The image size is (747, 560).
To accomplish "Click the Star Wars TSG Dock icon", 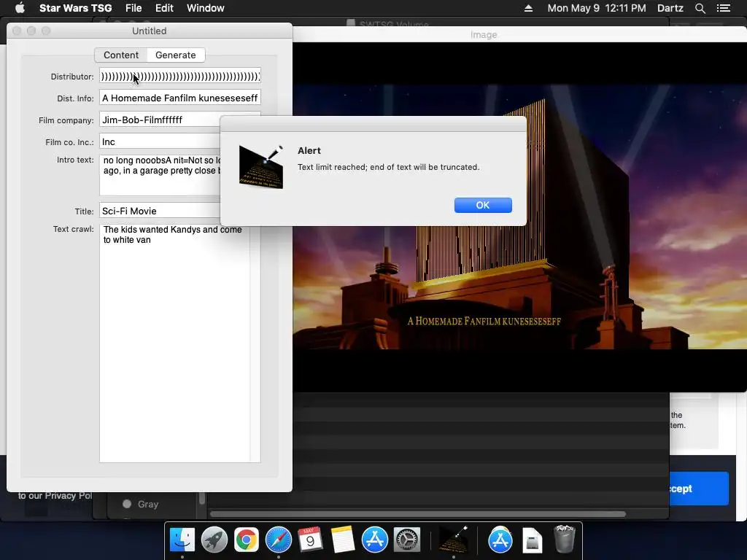I will point(453,540).
